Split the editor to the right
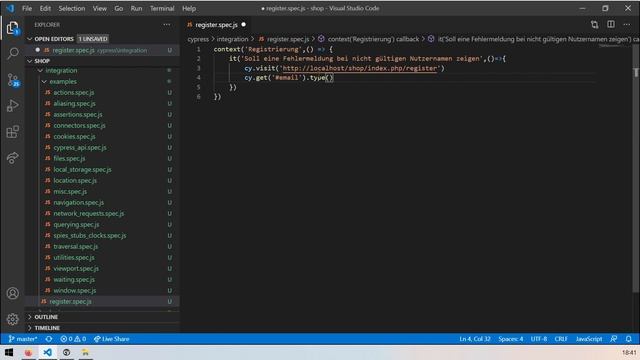Viewport: 640px width, 360px height. [x=611, y=24]
